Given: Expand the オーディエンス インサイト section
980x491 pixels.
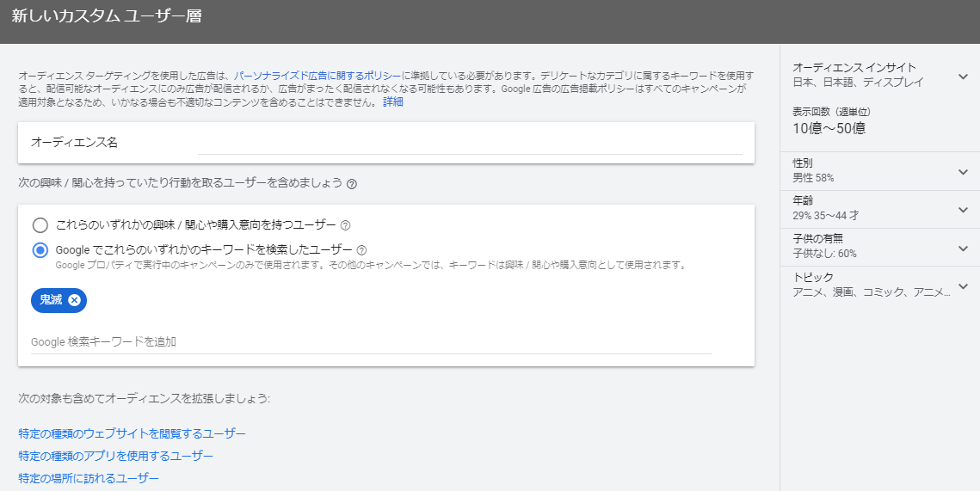Looking at the screenshot, I should (x=963, y=77).
